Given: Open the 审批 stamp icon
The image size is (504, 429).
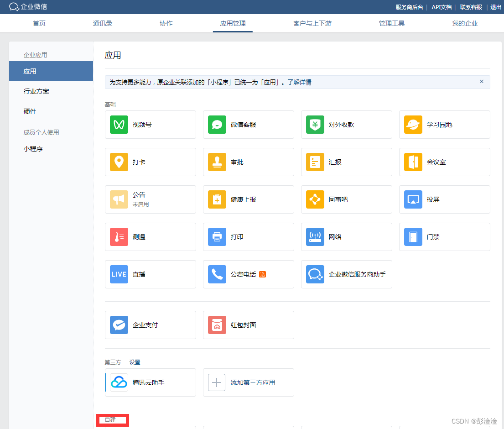Looking at the screenshot, I should pos(217,162).
